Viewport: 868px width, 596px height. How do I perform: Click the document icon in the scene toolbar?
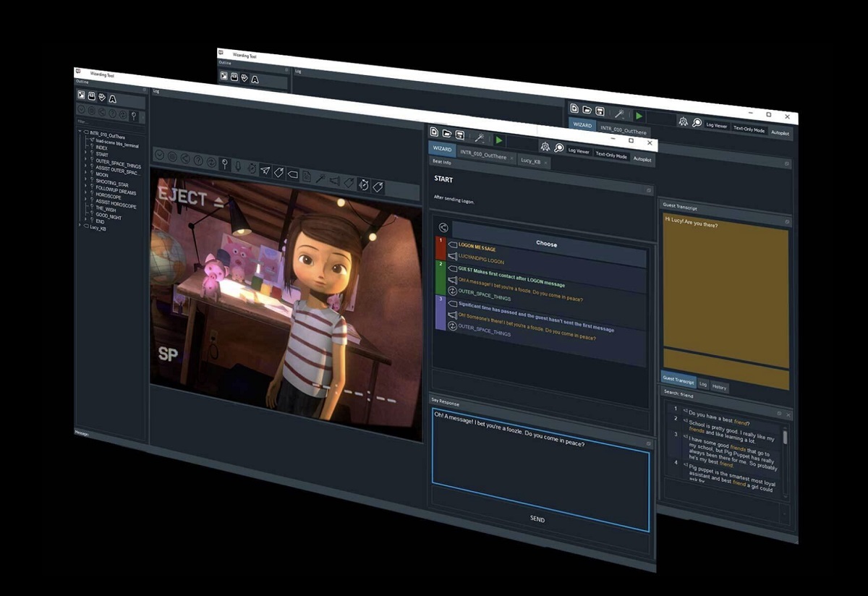[306, 176]
